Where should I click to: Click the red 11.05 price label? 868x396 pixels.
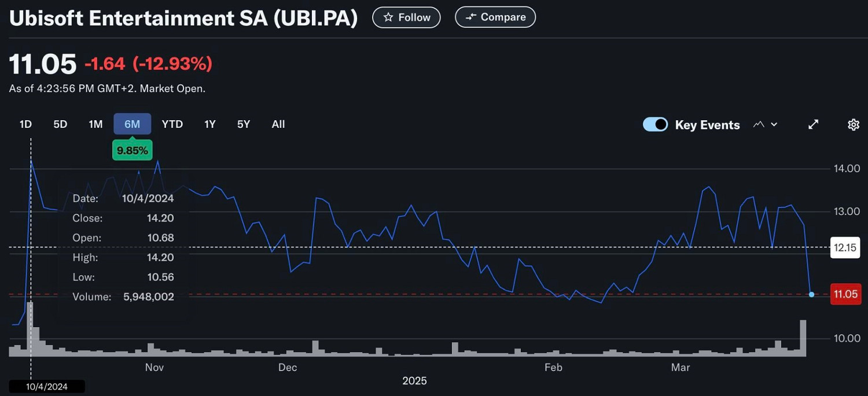click(x=845, y=294)
